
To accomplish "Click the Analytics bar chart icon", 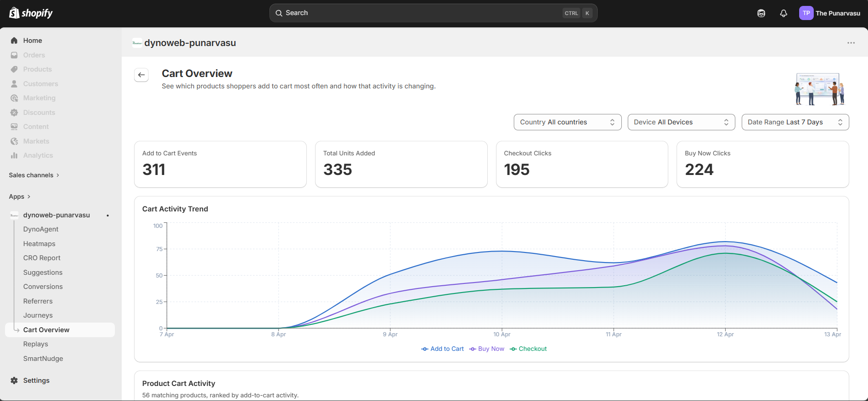I will 14,155.
